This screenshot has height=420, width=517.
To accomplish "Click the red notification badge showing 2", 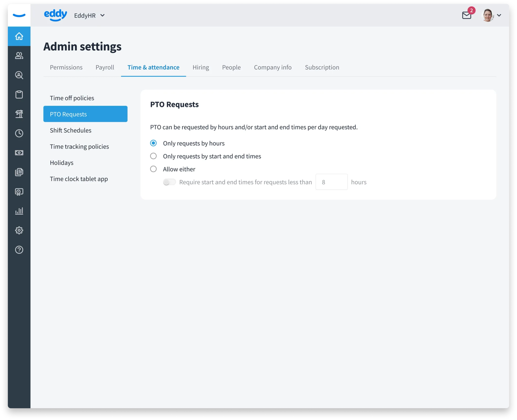I will 471,10.
